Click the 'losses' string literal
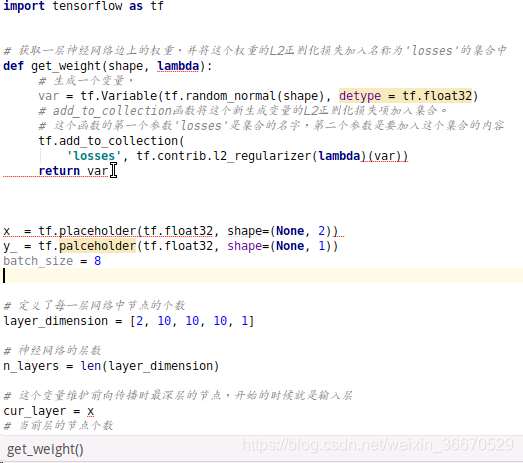 (94, 156)
